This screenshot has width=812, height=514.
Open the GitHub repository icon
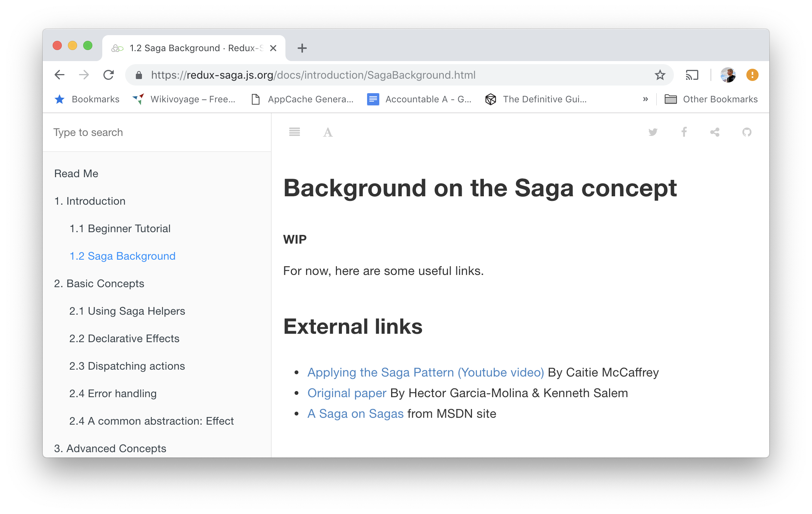[x=747, y=132]
